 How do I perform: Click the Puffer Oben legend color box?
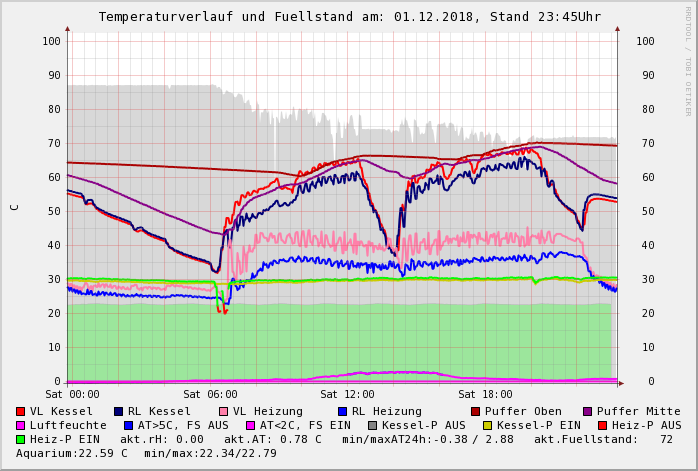[475, 411]
